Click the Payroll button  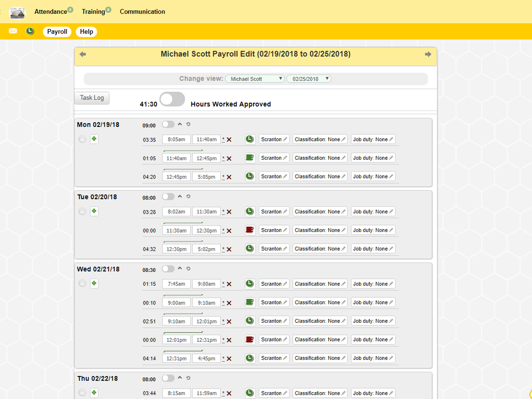[x=57, y=32]
